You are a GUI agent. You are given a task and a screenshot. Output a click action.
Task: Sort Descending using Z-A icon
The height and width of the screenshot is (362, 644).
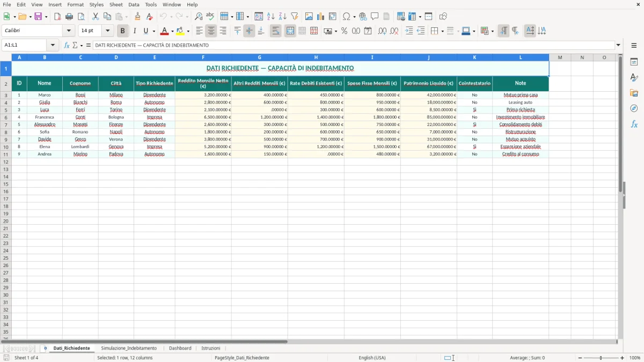pos(282,17)
